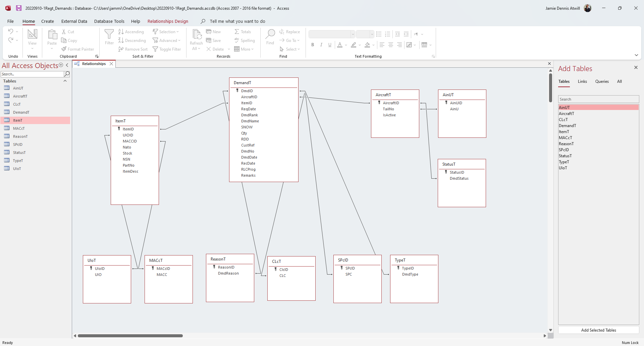Toggle Underline text formatting
This screenshot has height=346, width=644.
click(x=330, y=45)
